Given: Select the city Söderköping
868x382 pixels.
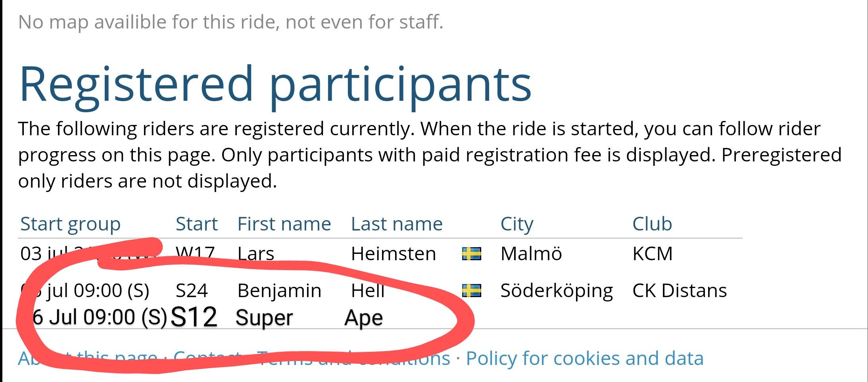Looking at the screenshot, I should pos(557,291).
